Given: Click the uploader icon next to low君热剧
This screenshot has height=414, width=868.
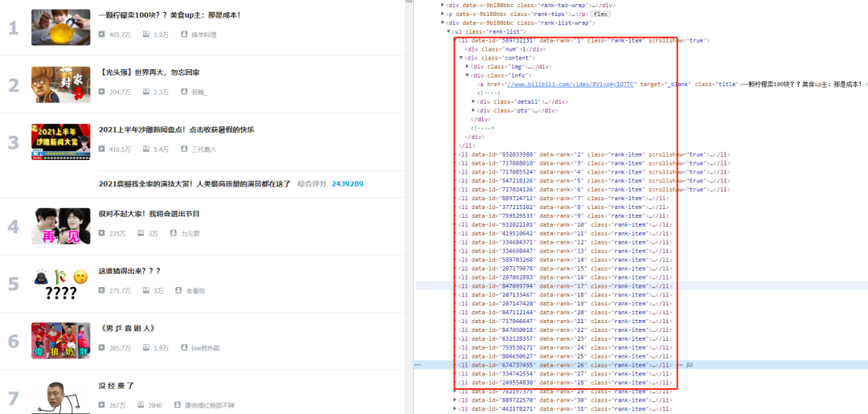Looking at the screenshot, I should point(184,347).
